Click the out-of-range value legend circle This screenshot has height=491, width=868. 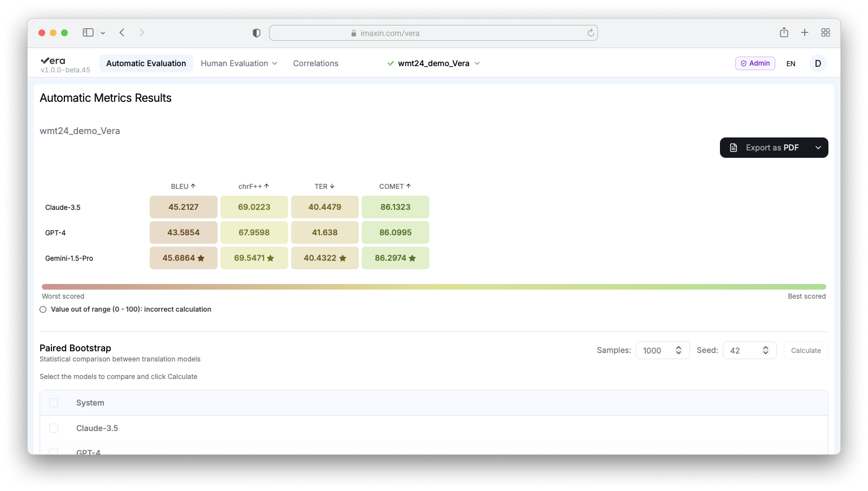pos(43,309)
